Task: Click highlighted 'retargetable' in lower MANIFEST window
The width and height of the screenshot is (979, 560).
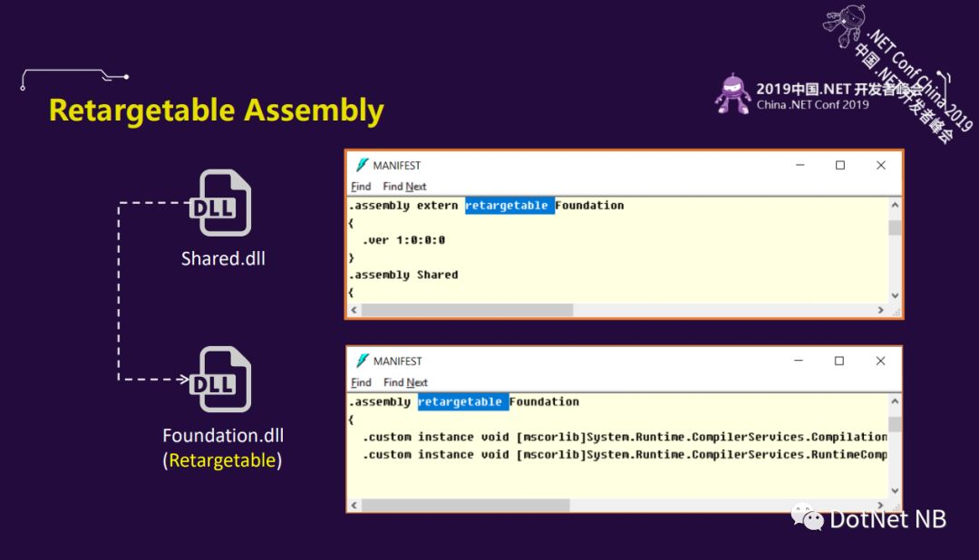Action: tap(462, 401)
